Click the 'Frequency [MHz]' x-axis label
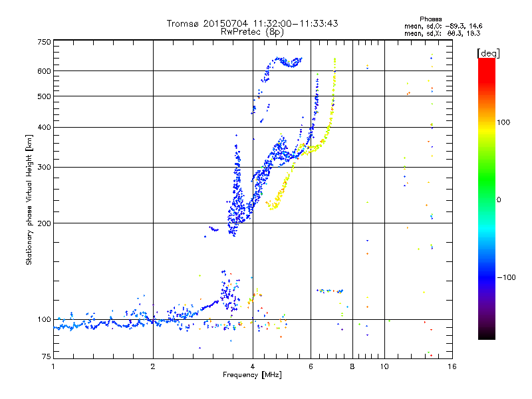 [x=252, y=376]
